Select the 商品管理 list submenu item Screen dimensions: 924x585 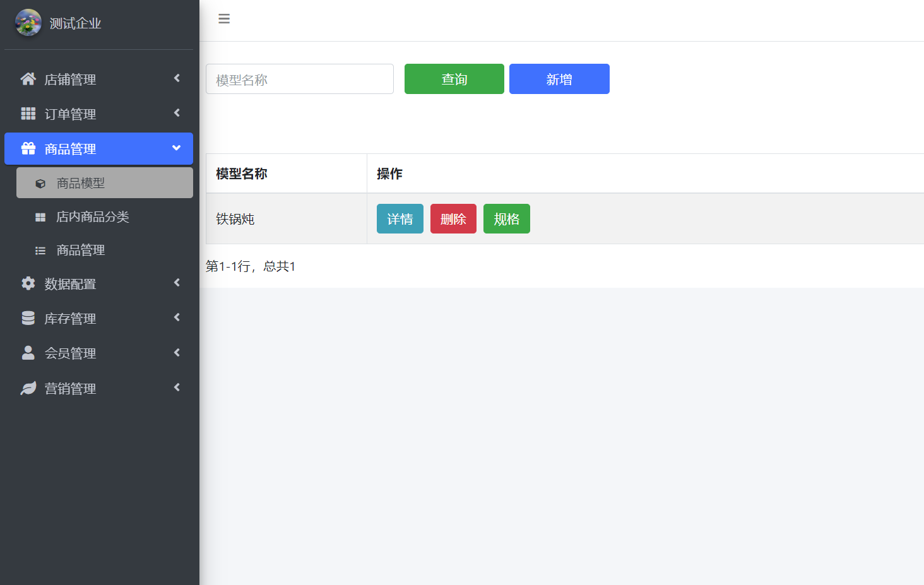(x=81, y=251)
